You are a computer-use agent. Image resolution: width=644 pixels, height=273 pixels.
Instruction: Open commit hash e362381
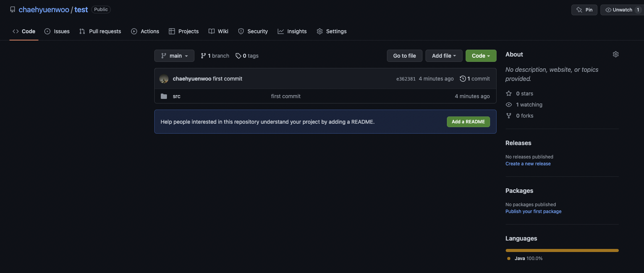pos(406,79)
